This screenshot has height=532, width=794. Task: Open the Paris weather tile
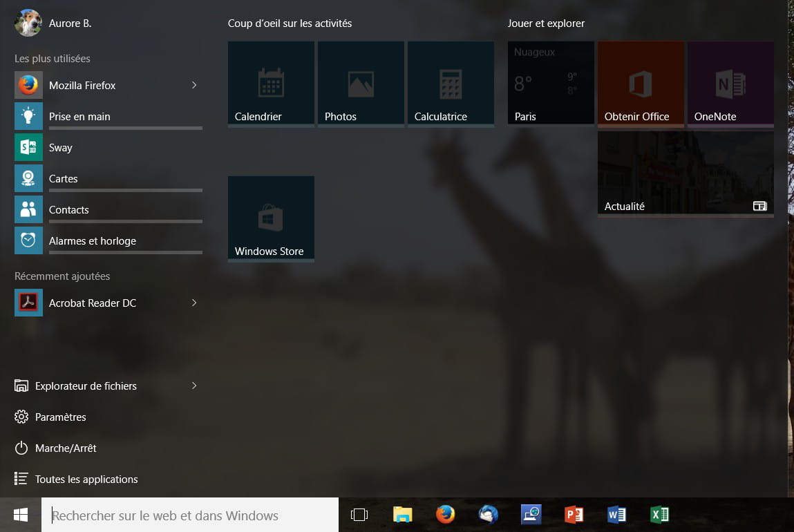551,83
